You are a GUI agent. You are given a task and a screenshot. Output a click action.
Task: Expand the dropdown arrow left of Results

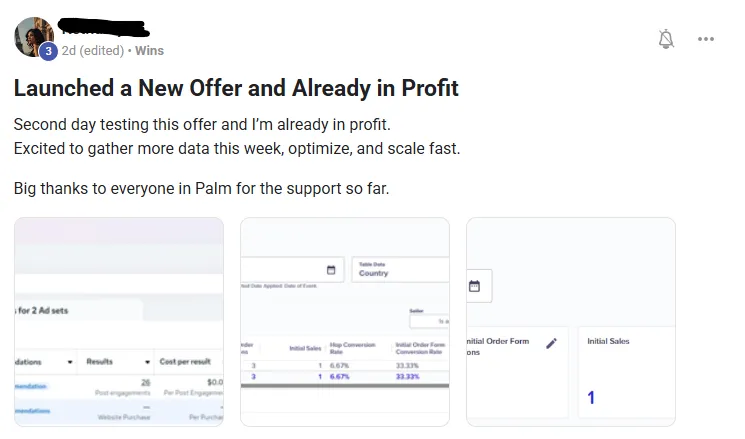tap(70, 361)
